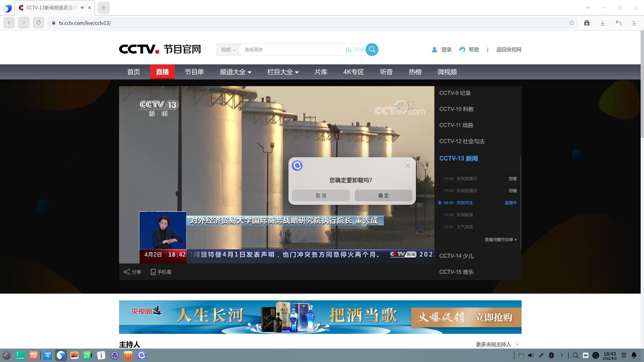Click the 登录 user icon at top right

(434, 49)
